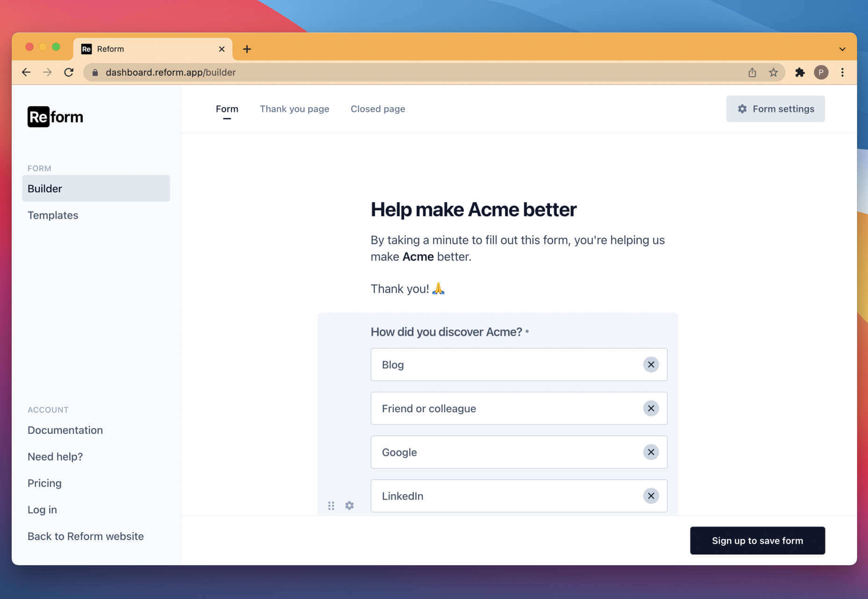This screenshot has width=868, height=599.
Task: Click the Reform logo
Action: (55, 117)
